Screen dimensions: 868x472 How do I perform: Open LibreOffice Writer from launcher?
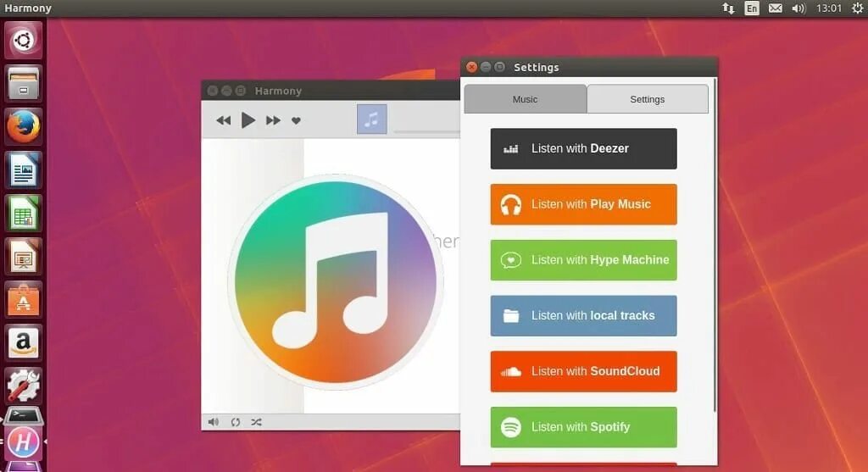click(23, 169)
